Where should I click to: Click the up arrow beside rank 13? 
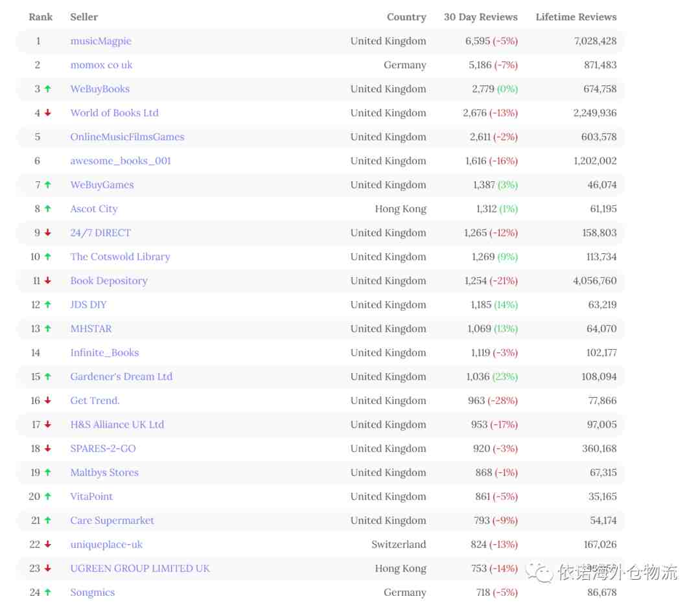(x=48, y=329)
